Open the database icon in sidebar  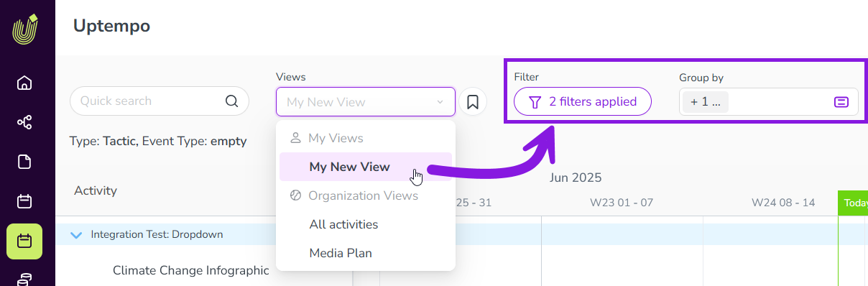[24, 280]
